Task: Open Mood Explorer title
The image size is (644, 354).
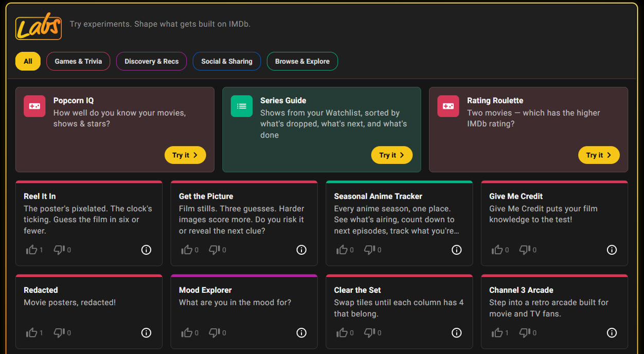Action: tap(205, 290)
